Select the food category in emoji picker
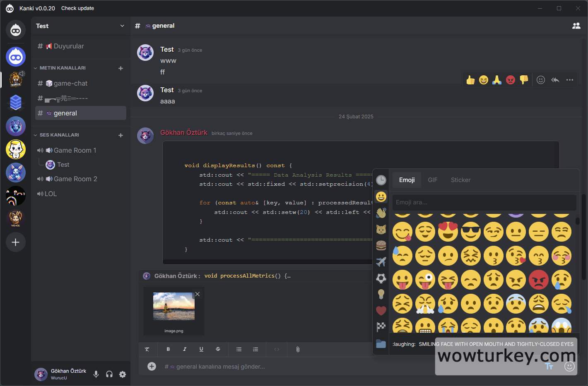The image size is (588, 386). (381, 245)
